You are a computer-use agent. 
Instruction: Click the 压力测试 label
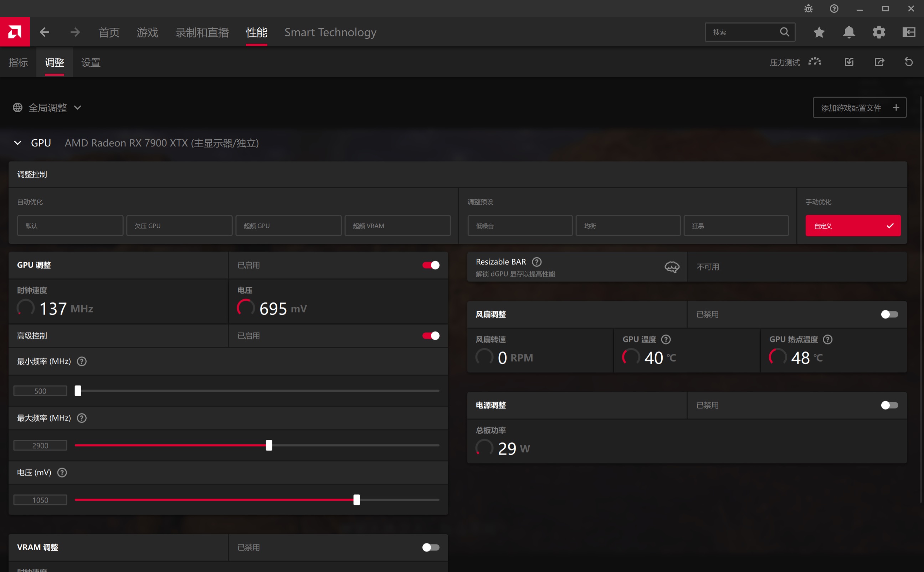tap(785, 62)
